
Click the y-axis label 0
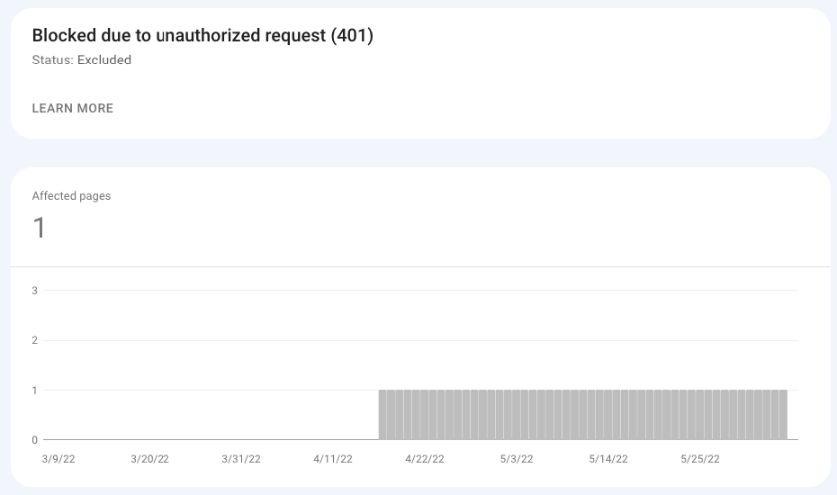pyautogui.click(x=35, y=440)
